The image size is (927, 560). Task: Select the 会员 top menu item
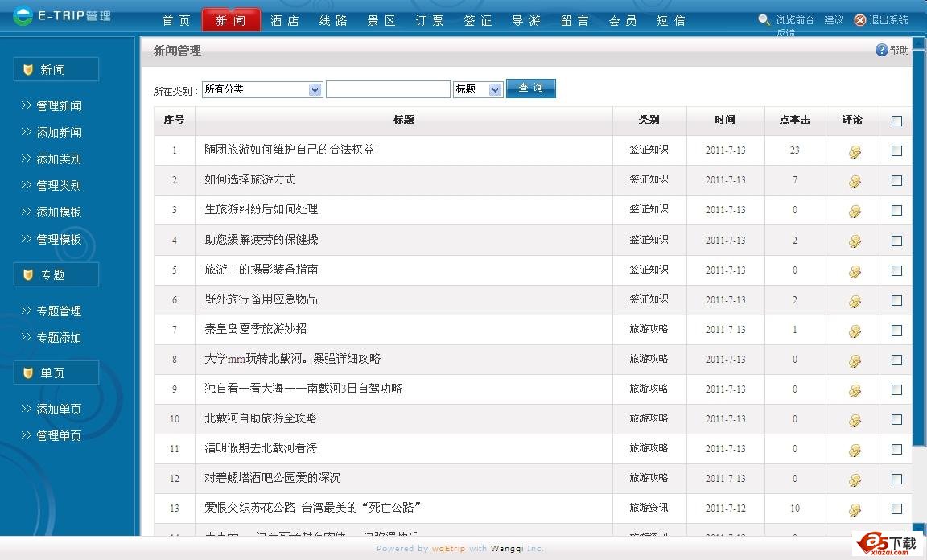[x=623, y=21]
